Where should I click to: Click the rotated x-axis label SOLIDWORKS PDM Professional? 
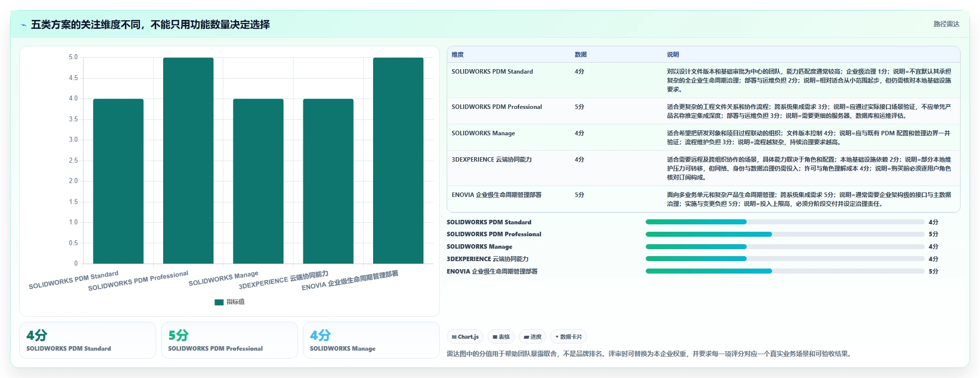(138, 281)
